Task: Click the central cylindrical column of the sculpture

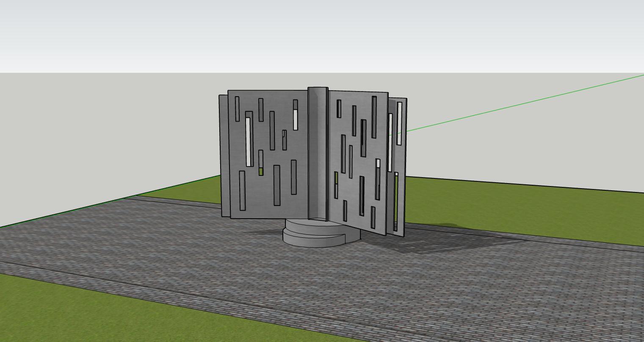Action: pos(318,153)
